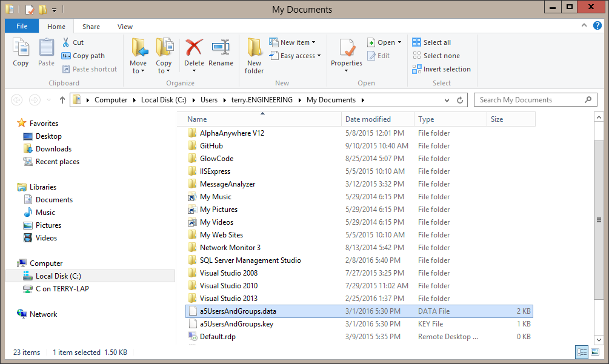Open Help with the blue question mark
This screenshot has width=609, height=364.
597,25
